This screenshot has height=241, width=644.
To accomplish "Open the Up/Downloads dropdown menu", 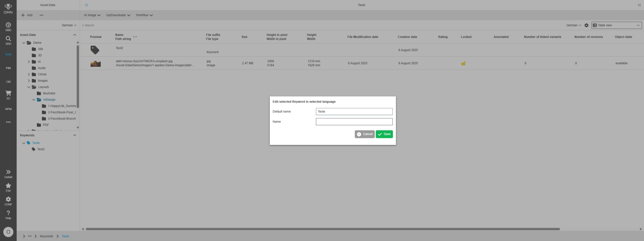I will point(118,15).
